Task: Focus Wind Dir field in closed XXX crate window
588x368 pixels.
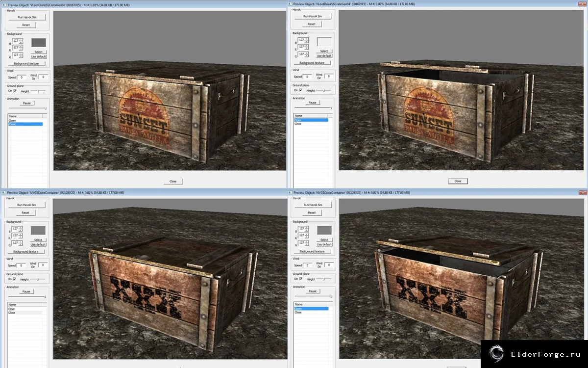Action: click(x=44, y=265)
